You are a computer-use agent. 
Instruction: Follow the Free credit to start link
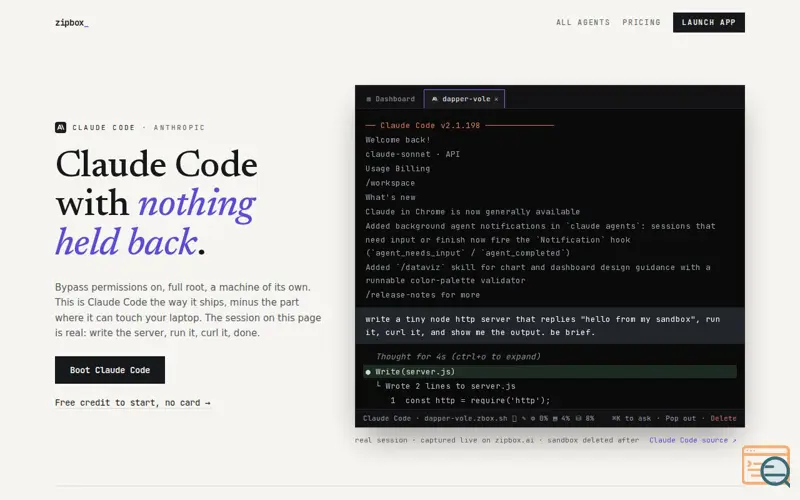(x=133, y=403)
